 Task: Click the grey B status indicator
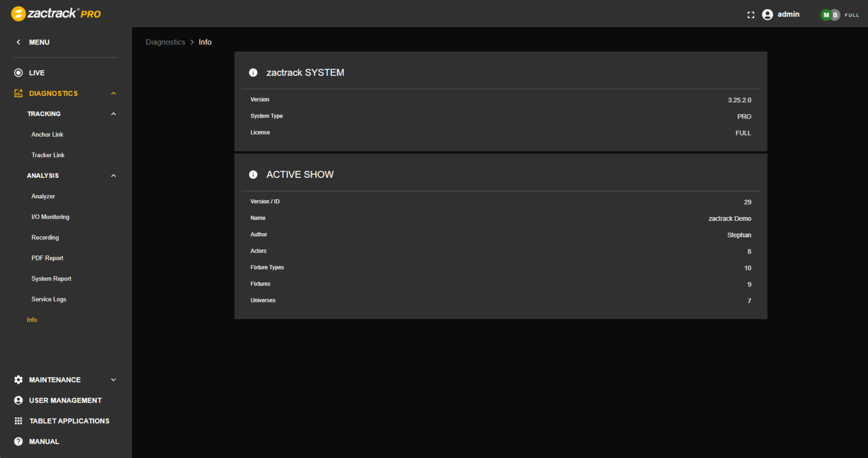point(835,15)
